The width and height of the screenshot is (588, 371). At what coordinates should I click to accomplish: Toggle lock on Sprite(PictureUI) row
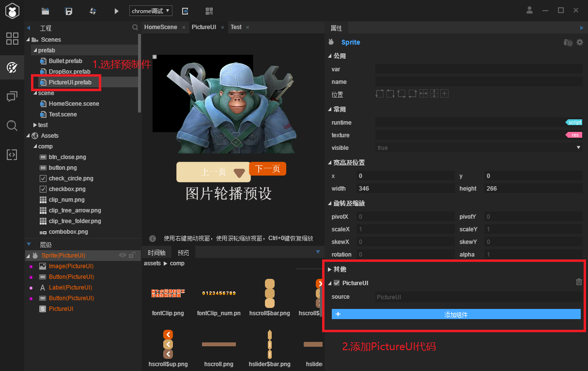(132, 255)
